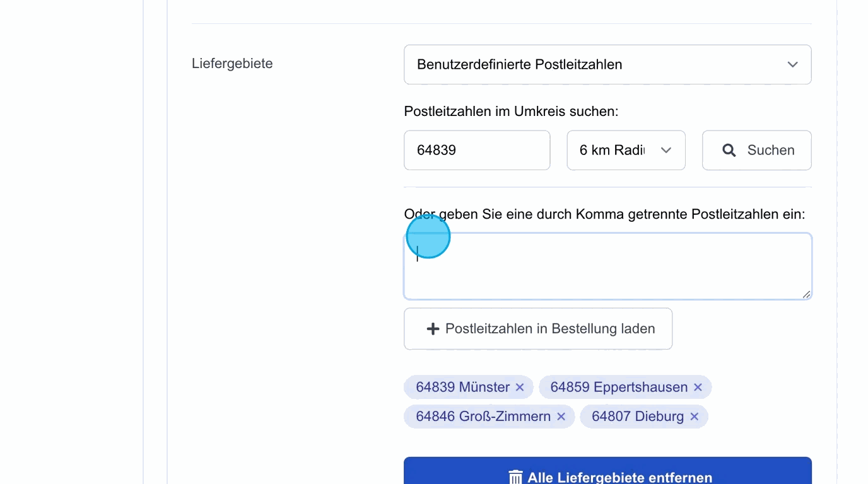Click the 'Oder geben Sie eine durch Komma' label
Image resolution: width=868 pixels, height=484 pixels.
tap(604, 214)
